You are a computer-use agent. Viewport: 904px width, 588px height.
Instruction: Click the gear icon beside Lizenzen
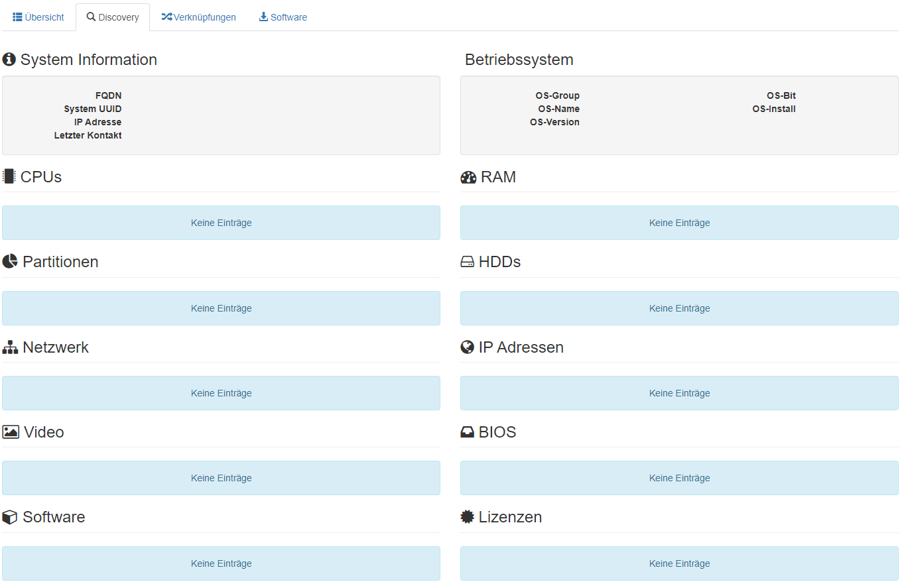[466, 516]
